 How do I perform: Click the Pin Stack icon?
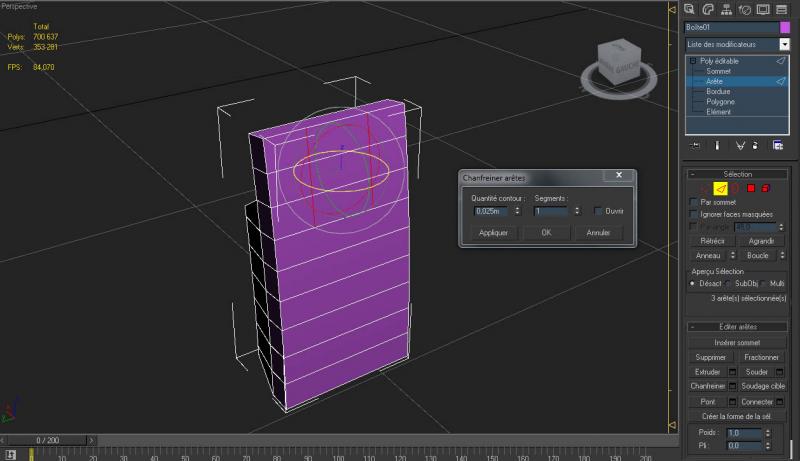click(694, 145)
